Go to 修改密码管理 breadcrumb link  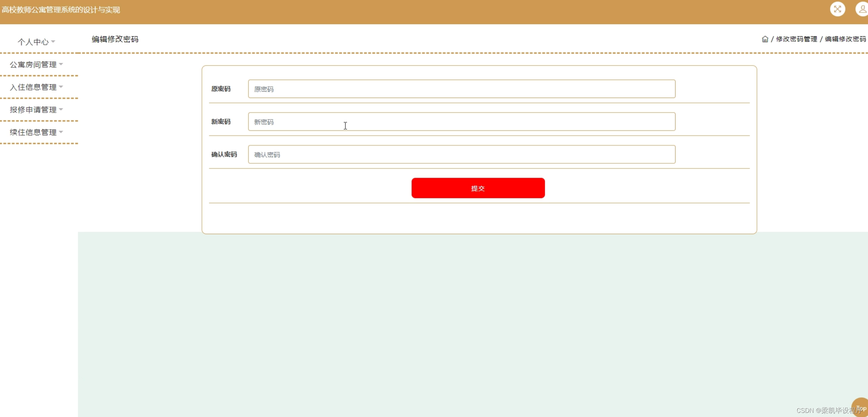[796, 39]
